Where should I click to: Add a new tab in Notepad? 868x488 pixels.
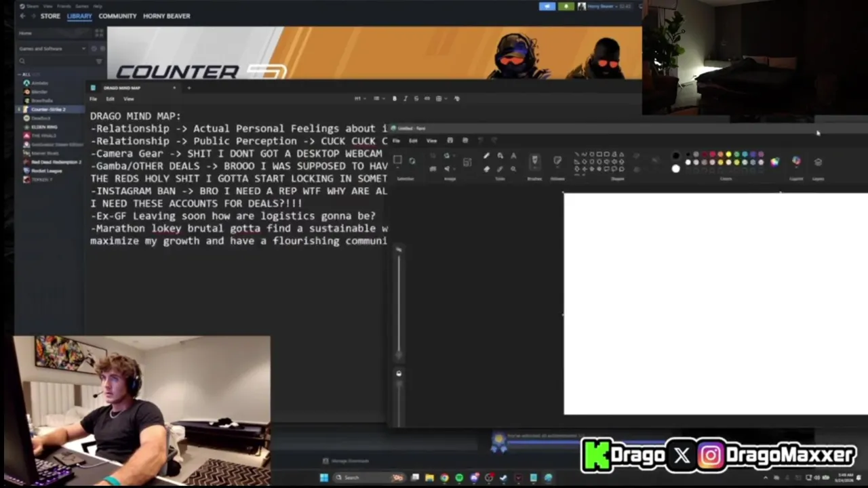(x=189, y=87)
